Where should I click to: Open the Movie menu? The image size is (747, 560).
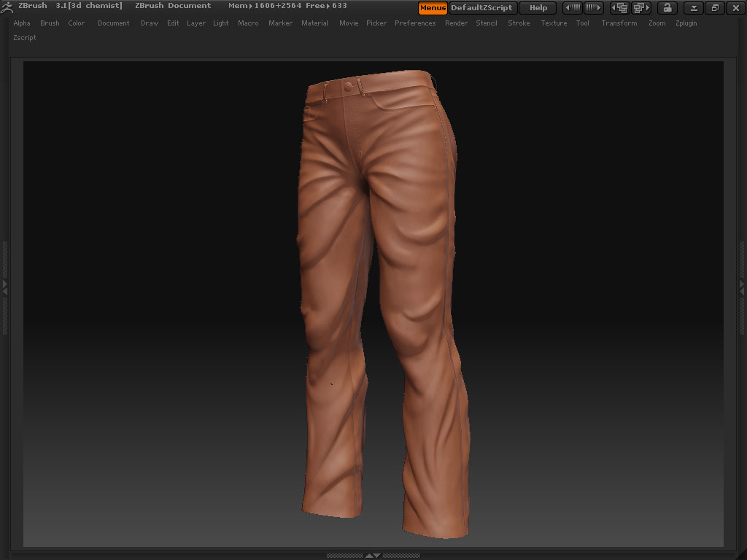[349, 23]
